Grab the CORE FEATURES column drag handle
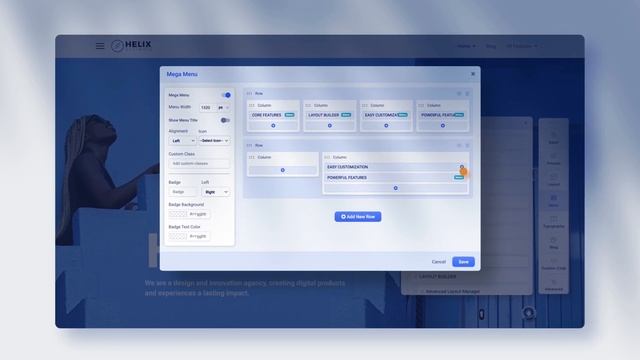 point(252,105)
